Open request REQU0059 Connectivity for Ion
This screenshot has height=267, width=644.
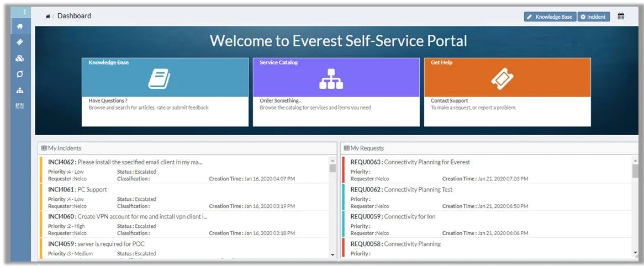393,217
